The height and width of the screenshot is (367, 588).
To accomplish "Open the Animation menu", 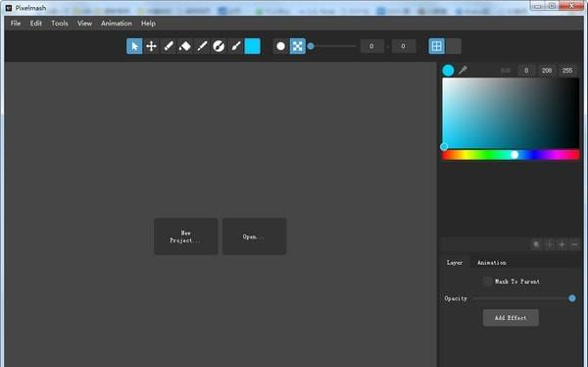I will point(117,24).
